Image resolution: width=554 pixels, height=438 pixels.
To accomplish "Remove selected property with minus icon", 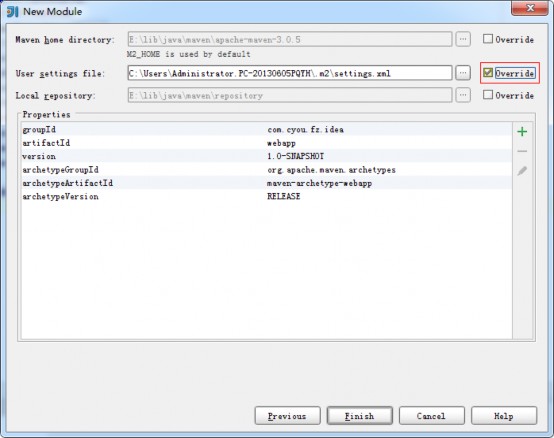I will pos(522,151).
